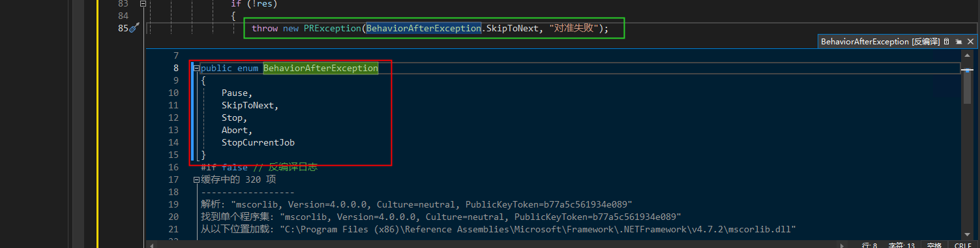Collapse the cached 320 items region on line 17
The height and width of the screenshot is (248, 980).
click(x=196, y=179)
